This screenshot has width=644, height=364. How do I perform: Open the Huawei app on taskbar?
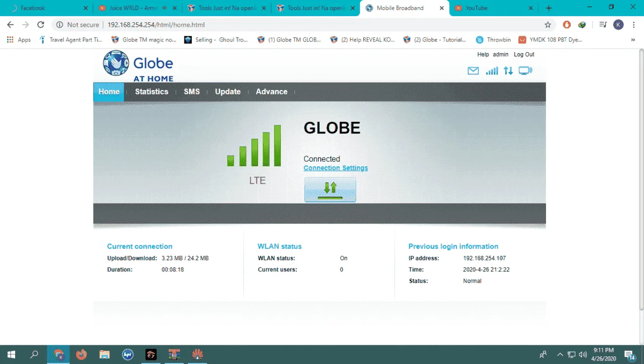pos(197,355)
